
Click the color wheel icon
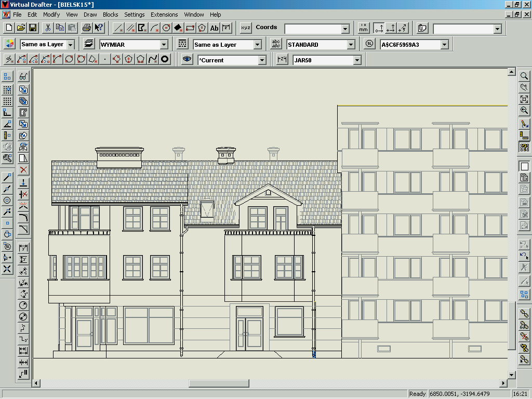(9, 44)
